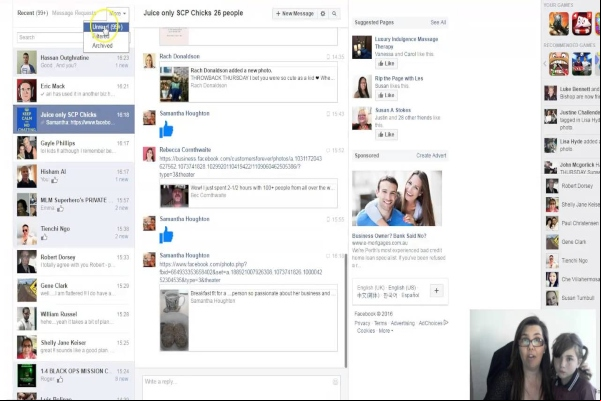Click the AdChoices footer link
The height and width of the screenshot is (401, 601).
pos(433,323)
